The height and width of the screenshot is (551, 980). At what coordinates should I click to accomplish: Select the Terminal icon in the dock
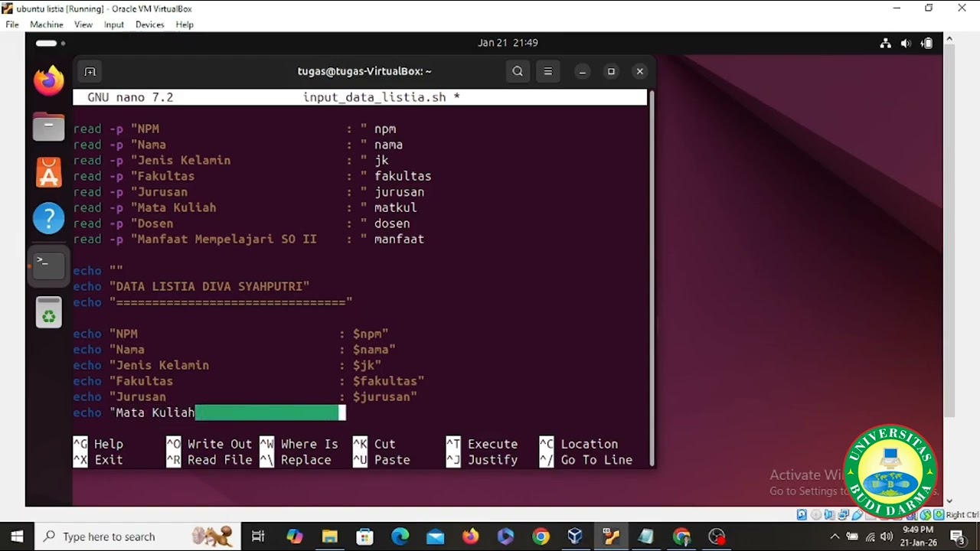[48, 265]
